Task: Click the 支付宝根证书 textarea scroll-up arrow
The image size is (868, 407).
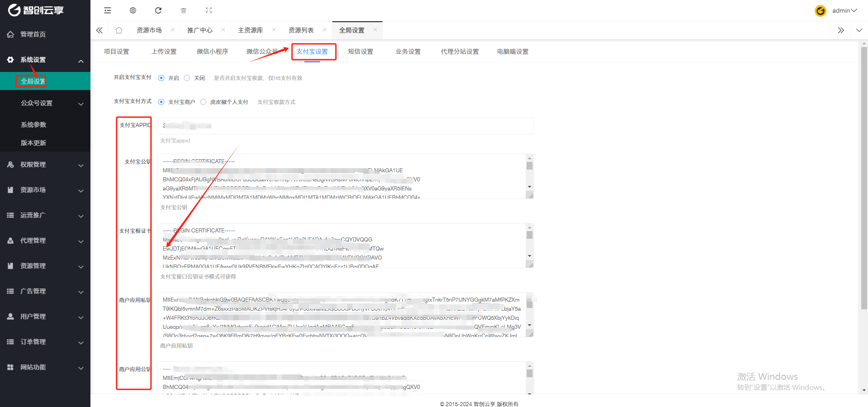Action: (x=529, y=227)
